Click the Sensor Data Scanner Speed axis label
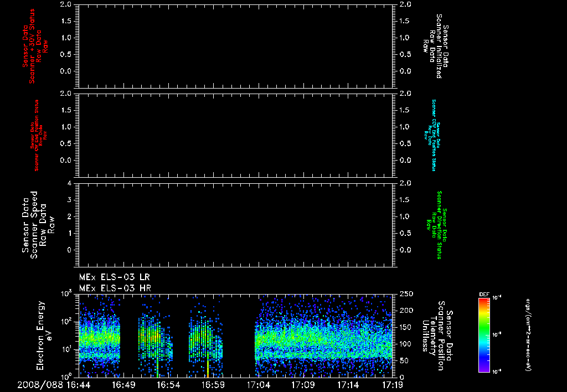Viewport: 567px width, 392px height. point(38,225)
